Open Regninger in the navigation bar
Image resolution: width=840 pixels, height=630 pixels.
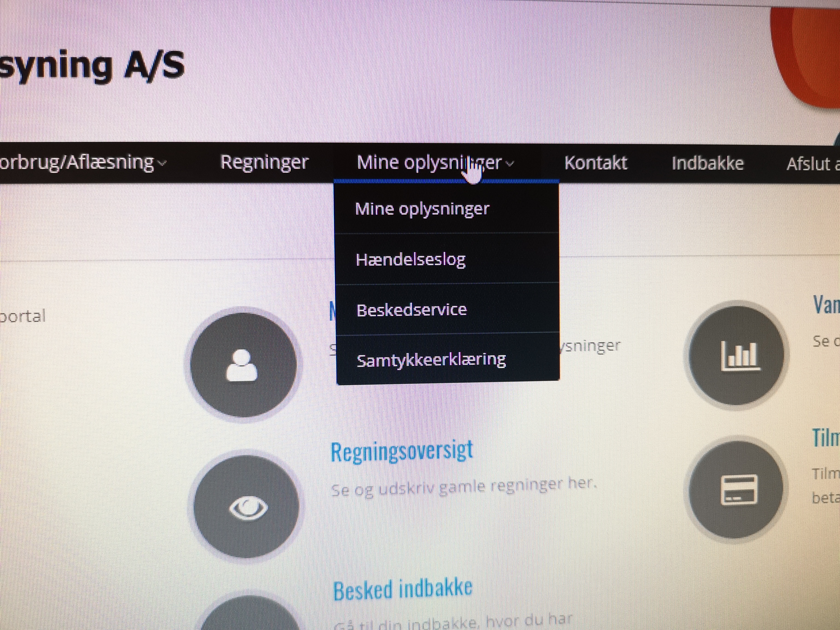[264, 163]
